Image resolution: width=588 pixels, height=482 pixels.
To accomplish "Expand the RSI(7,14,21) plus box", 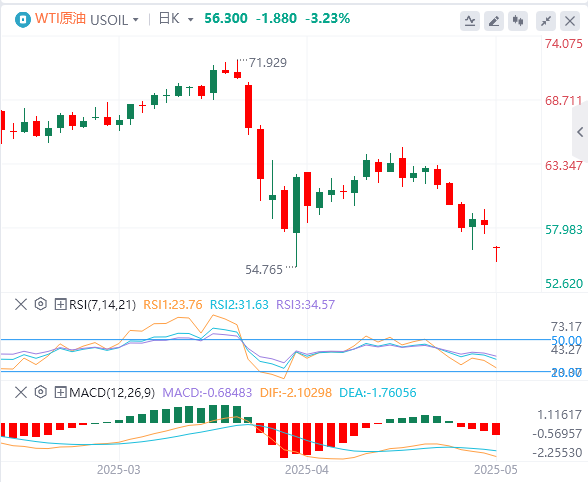I will coord(60,304).
